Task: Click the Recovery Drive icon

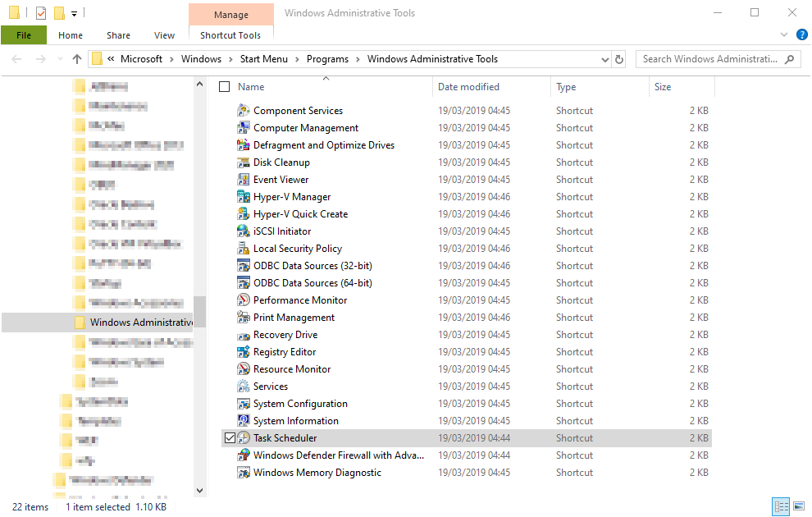Action: tap(244, 335)
